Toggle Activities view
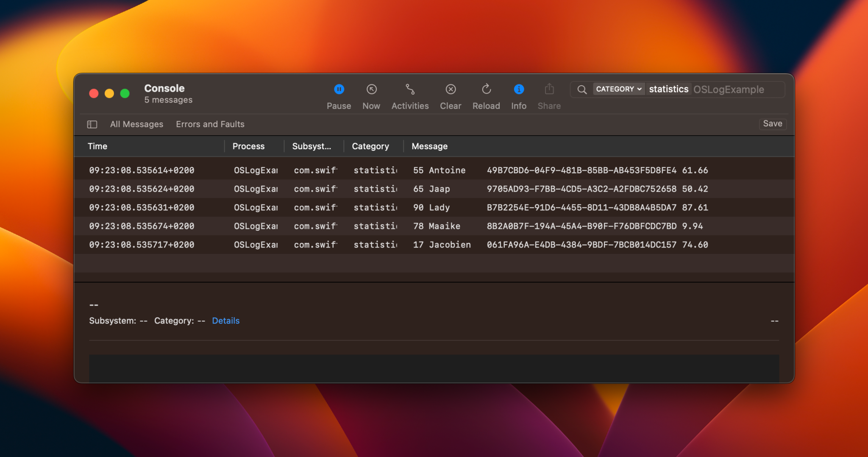This screenshot has width=868, height=457. pyautogui.click(x=410, y=89)
